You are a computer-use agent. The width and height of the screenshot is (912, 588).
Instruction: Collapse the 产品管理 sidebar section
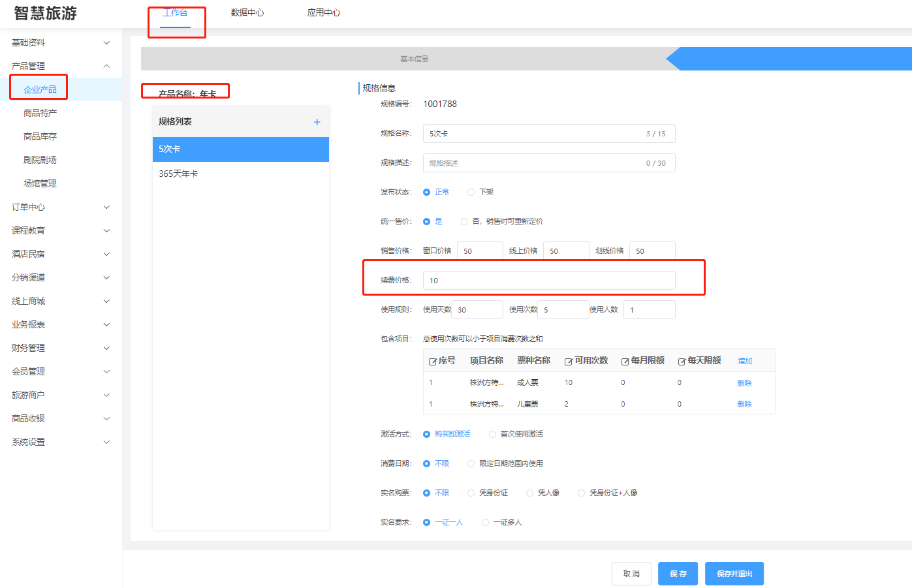point(61,66)
